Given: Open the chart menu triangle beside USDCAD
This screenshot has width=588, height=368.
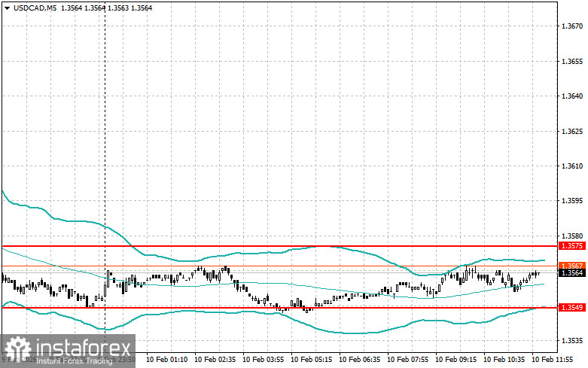Looking at the screenshot, I should [x=7, y=8].
